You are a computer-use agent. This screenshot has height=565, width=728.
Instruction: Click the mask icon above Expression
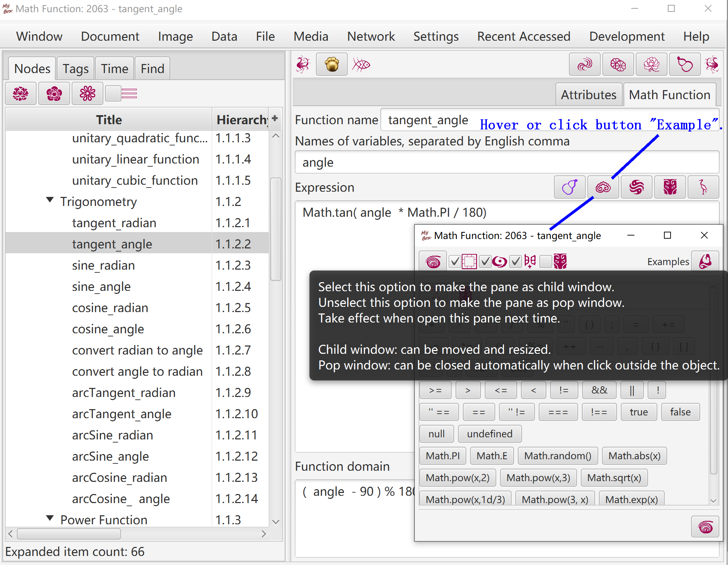[670, 187]
